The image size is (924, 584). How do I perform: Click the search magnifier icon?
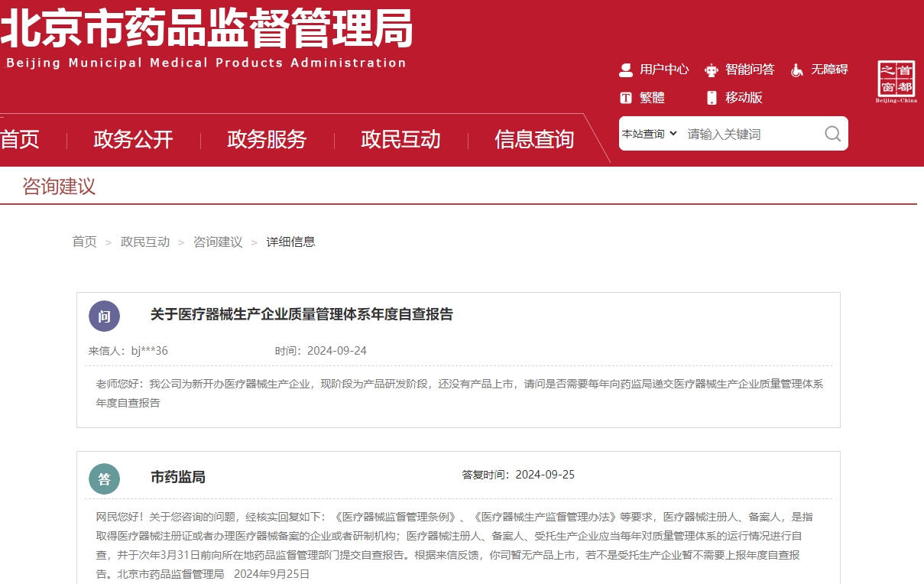pos(832,133)
